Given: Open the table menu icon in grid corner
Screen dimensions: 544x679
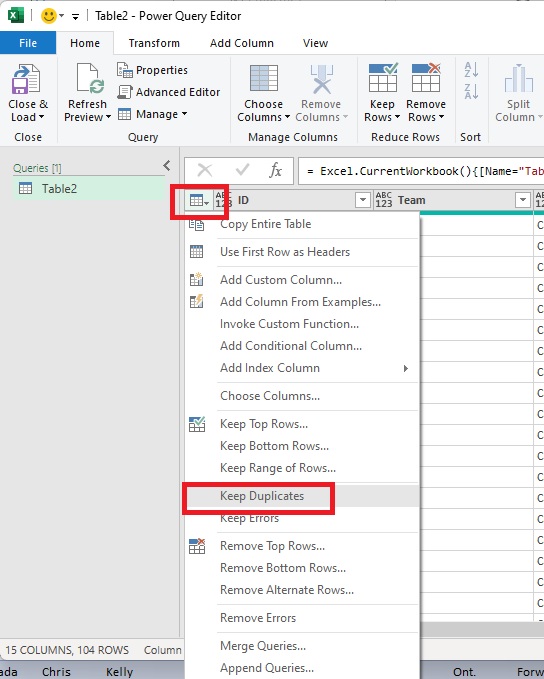Looking at the screenshot, I should point(199,200).
